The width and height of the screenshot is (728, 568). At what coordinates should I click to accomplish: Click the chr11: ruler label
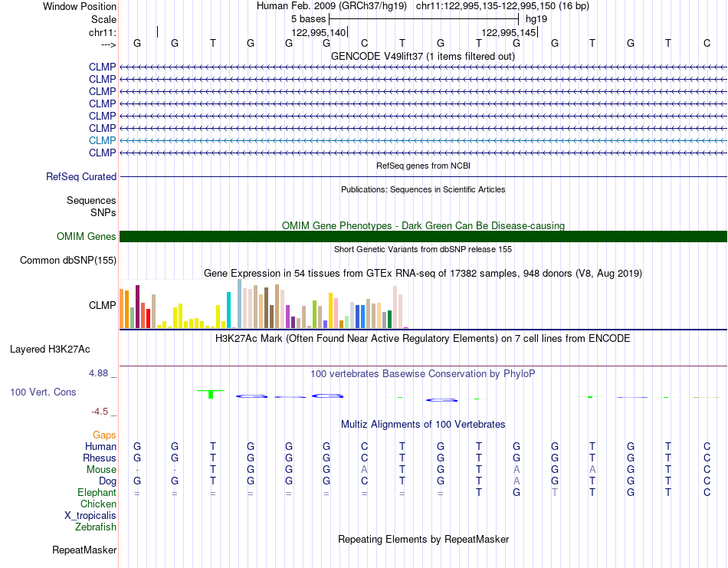pos(103,32)
